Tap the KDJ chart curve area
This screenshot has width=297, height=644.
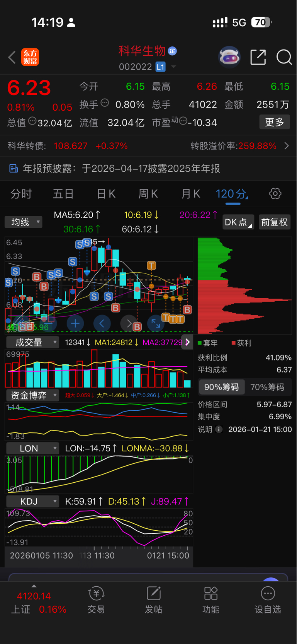(99, 527)
